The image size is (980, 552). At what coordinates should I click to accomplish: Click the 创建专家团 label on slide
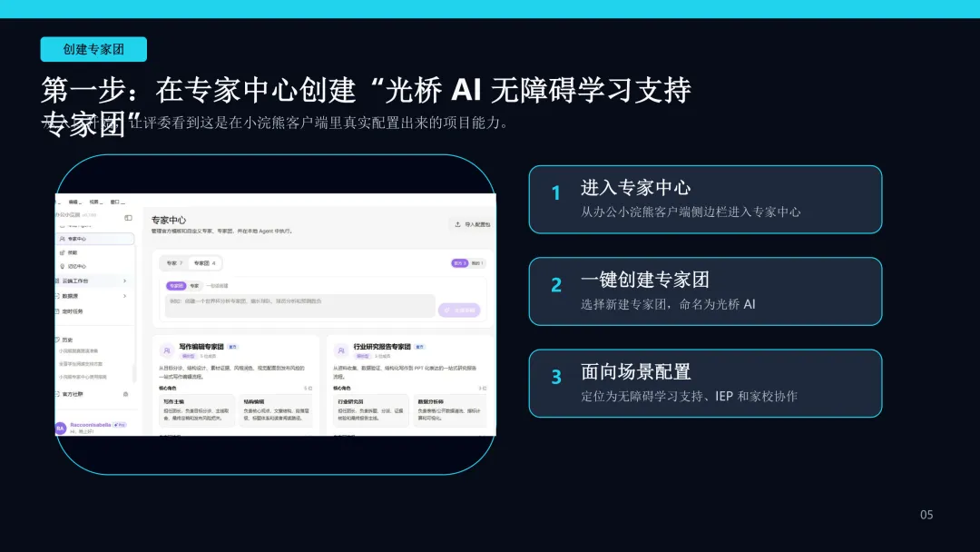point(93,49)
